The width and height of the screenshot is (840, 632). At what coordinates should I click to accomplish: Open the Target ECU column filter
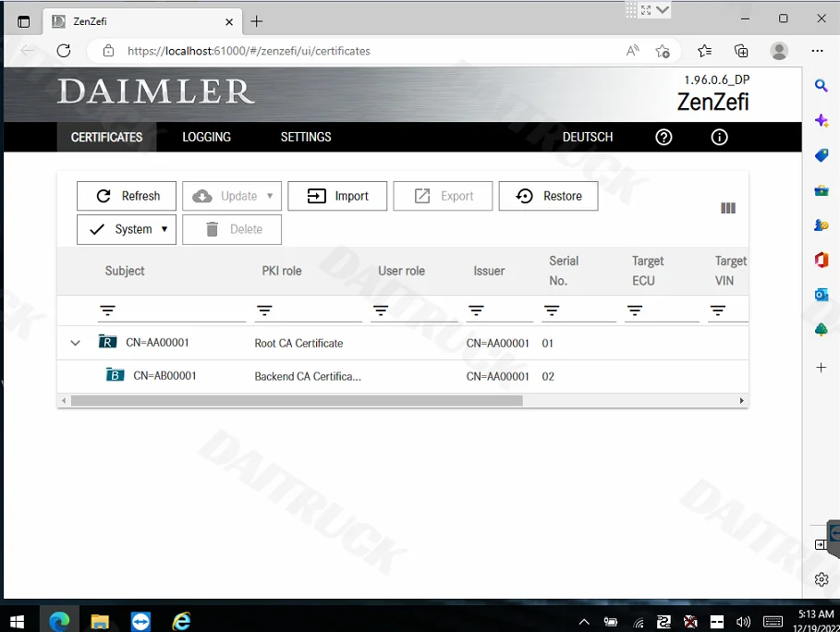click(635, 310)
